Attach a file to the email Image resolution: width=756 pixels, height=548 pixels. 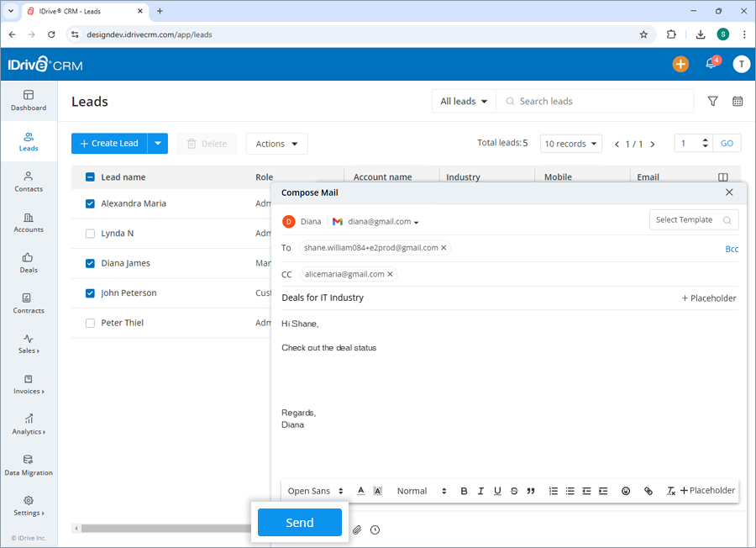[356, 530]
